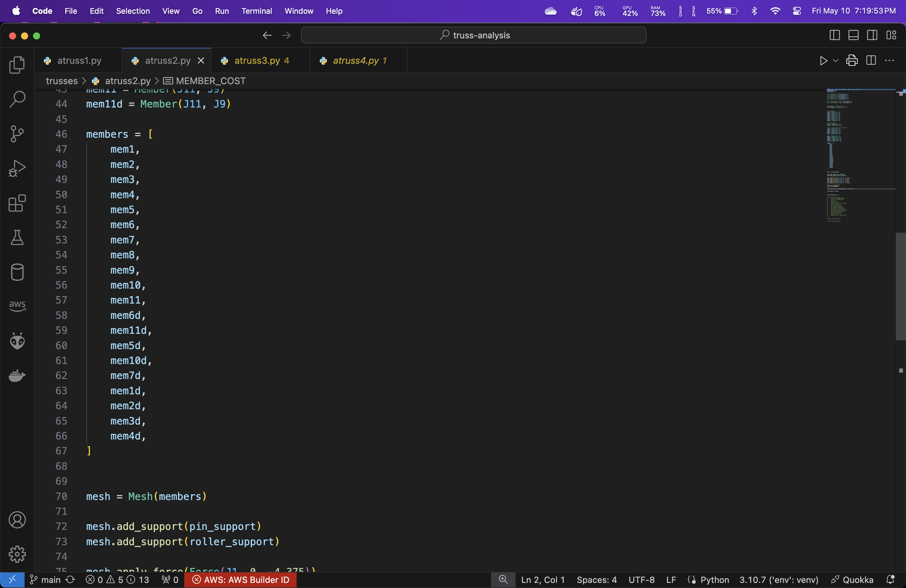Screen dimensions: 906x588
Task: Close the atruss2.py tab
Action: coord(201,61)
